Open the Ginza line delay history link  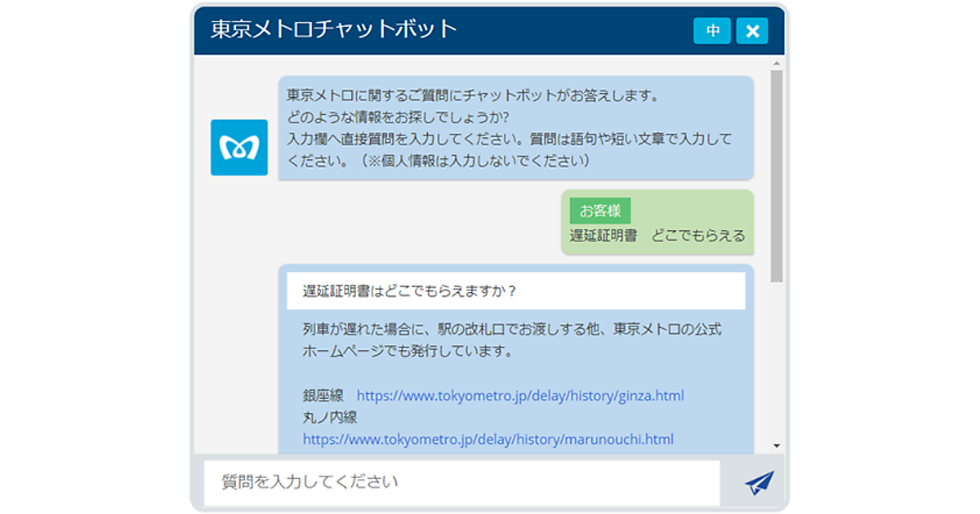click(x=519, y=396)
